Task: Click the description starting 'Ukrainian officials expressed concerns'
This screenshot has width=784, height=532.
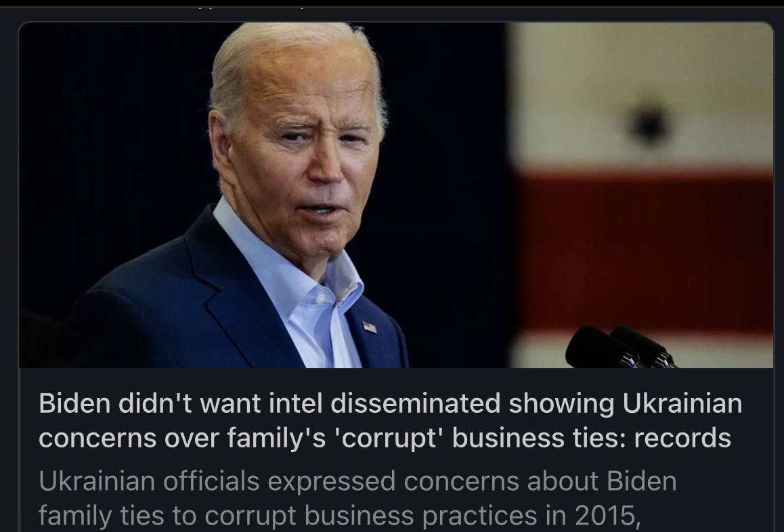Action: [357, 498]
